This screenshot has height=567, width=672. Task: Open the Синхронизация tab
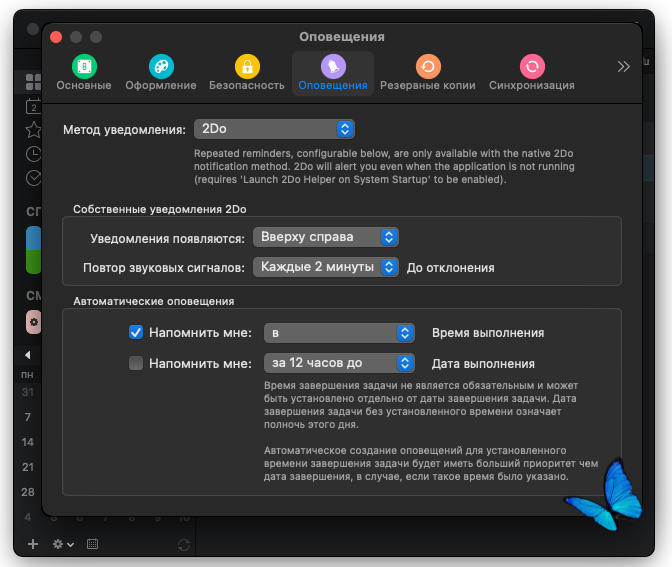(532, 73)
